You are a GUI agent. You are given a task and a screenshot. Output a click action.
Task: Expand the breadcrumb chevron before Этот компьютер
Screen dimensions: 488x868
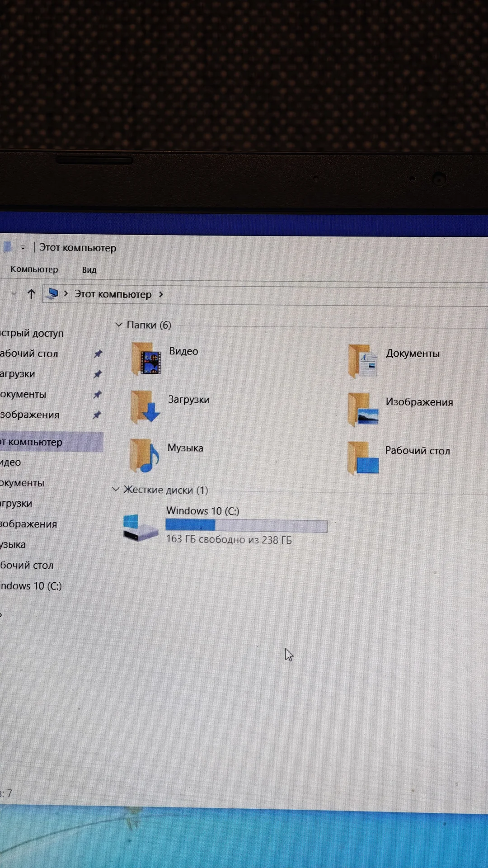(x=66, y=294)
